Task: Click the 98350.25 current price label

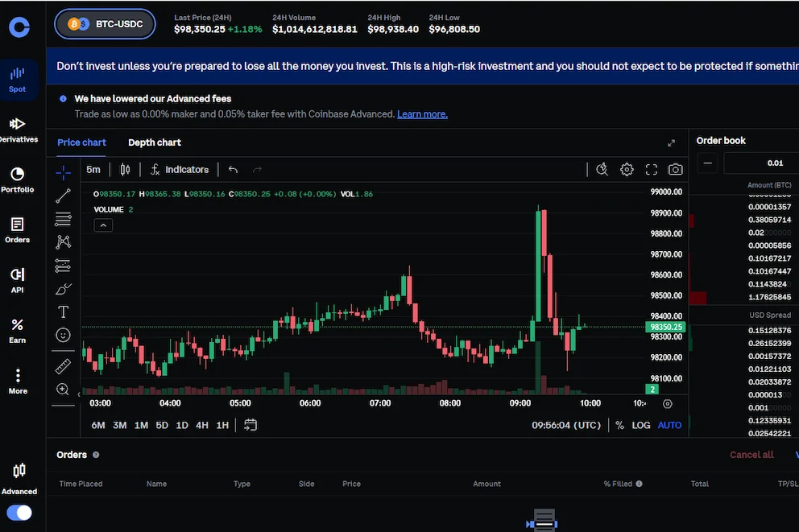Action: pos(665,327)
